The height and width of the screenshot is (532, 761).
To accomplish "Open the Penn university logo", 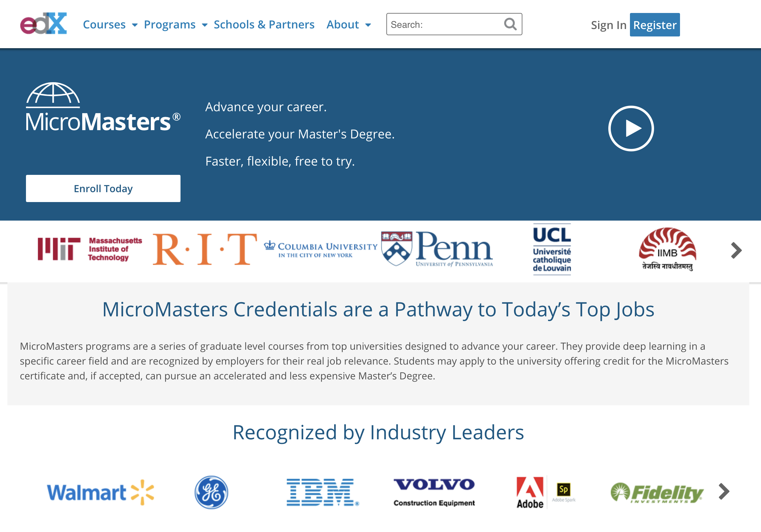I will tap(437, 249).
